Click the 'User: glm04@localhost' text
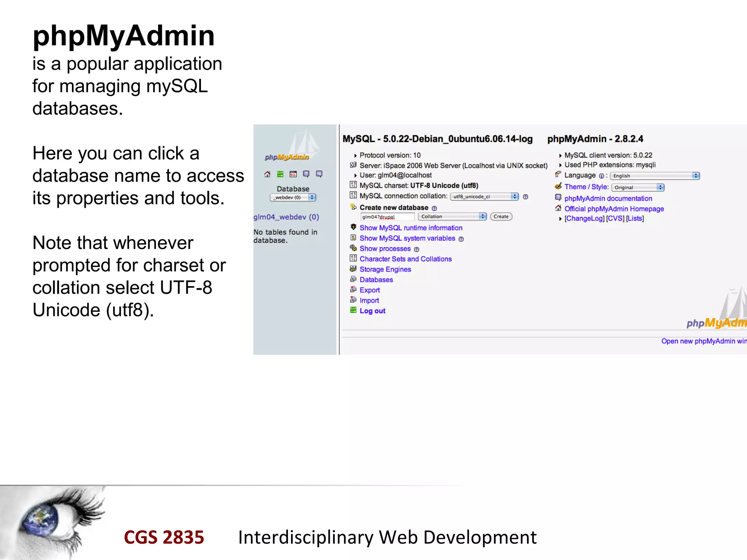747x560 pixels. click(x=395, y=175)
